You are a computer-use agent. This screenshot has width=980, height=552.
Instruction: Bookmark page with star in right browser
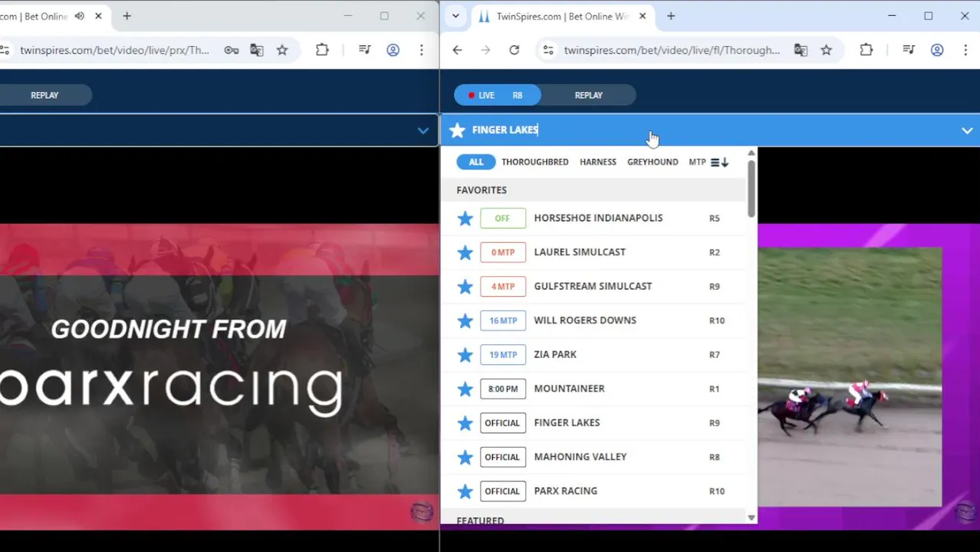click(826, 50)
